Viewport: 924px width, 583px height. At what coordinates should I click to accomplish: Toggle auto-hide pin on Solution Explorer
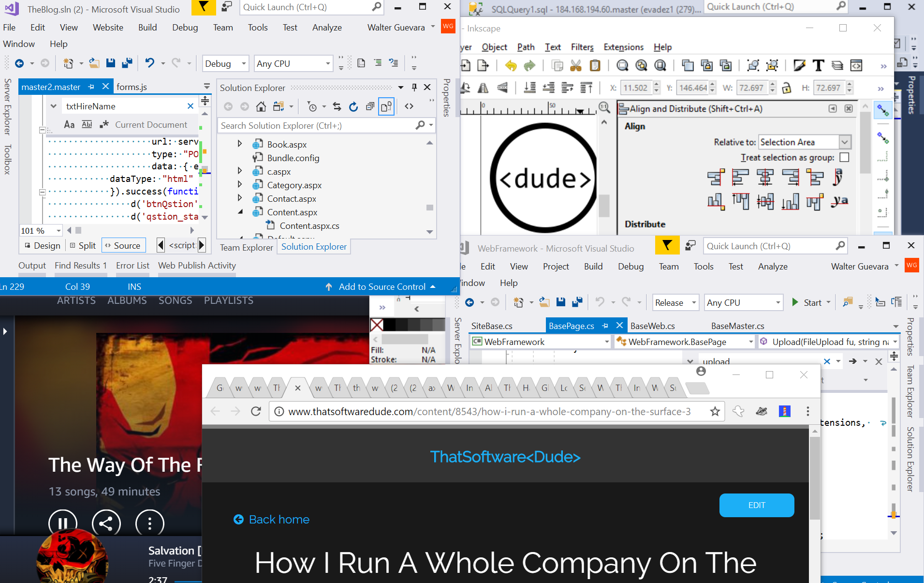click(414, 87)
